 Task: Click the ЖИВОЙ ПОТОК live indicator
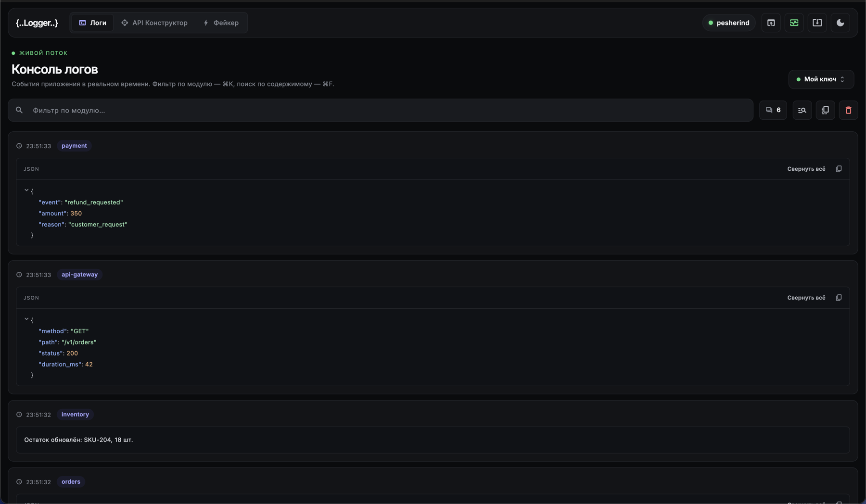(x=39, y=53)
